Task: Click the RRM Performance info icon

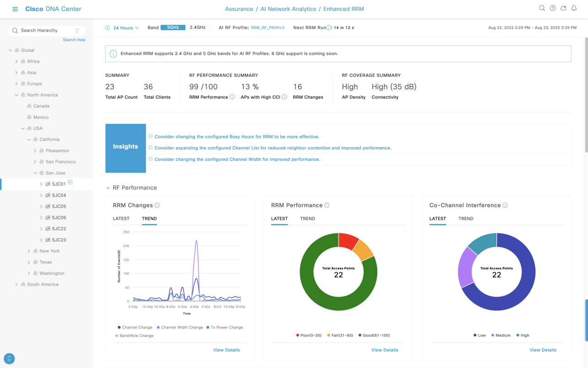Action: [x=327, y=205]
